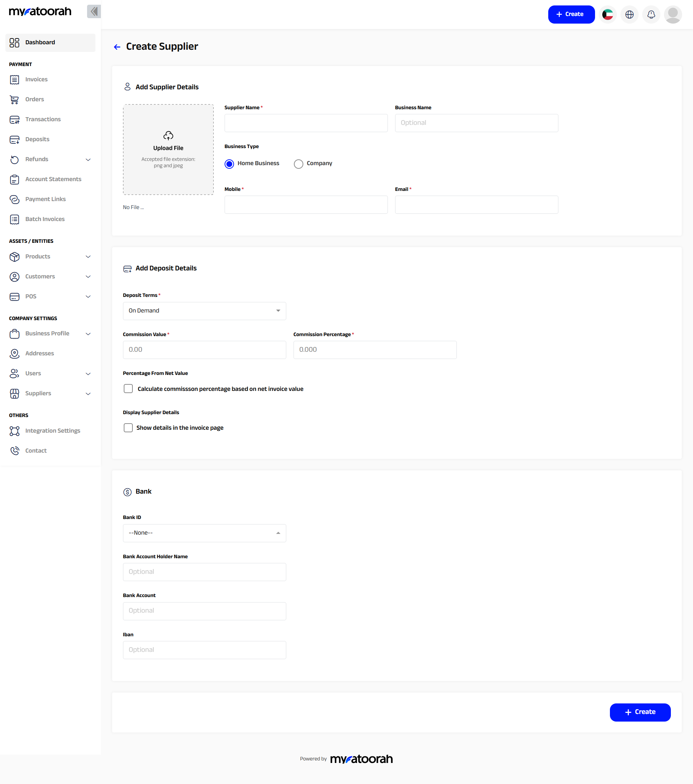Open the user profile avatar

coord(673,15)
